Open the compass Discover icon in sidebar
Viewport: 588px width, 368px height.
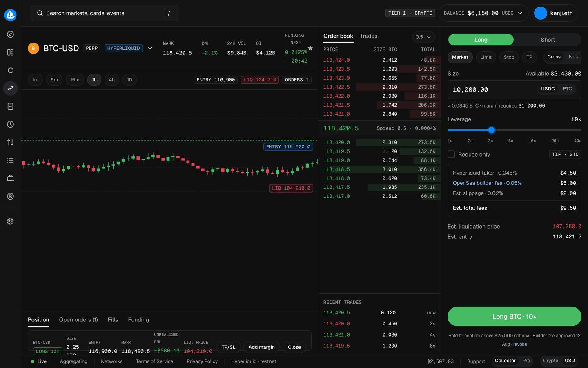(x=11, y=34)
